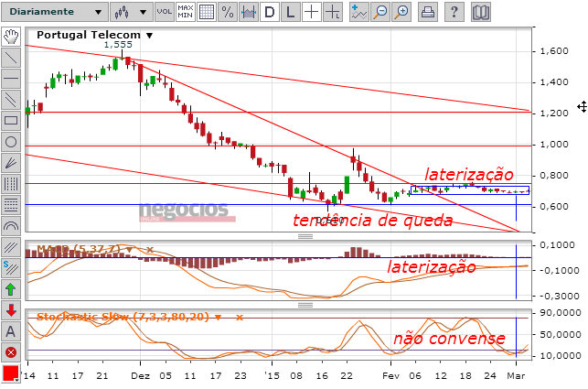Click the 'Dez' date axis label
This screenshot has width=588, height=389.
(141, 376)
